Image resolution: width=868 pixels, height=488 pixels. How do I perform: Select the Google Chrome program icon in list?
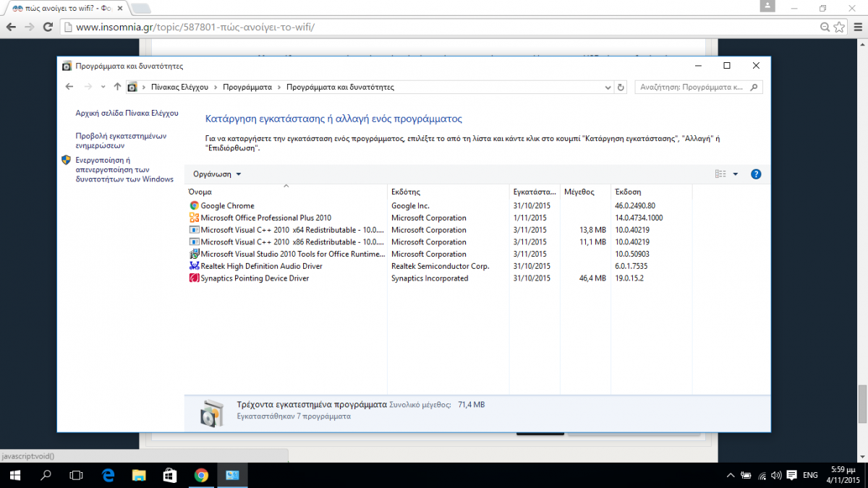point(194,206)
